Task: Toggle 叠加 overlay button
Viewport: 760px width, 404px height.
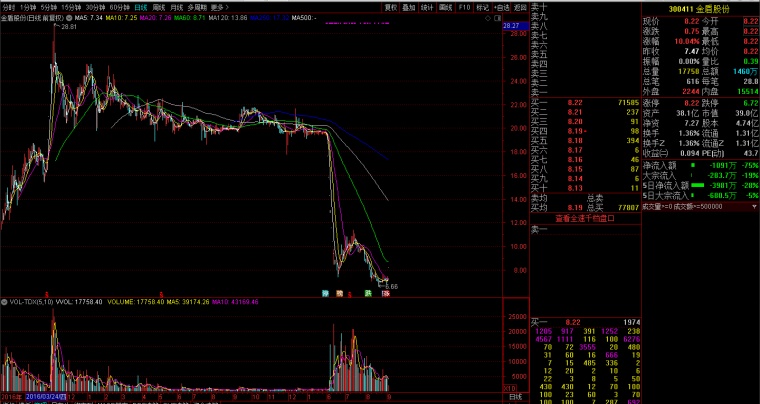Action: pos(409,7)
